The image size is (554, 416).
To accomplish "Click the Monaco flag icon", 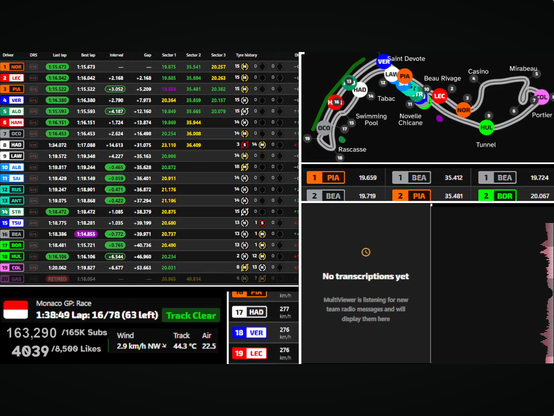I will tap(16, 309).
